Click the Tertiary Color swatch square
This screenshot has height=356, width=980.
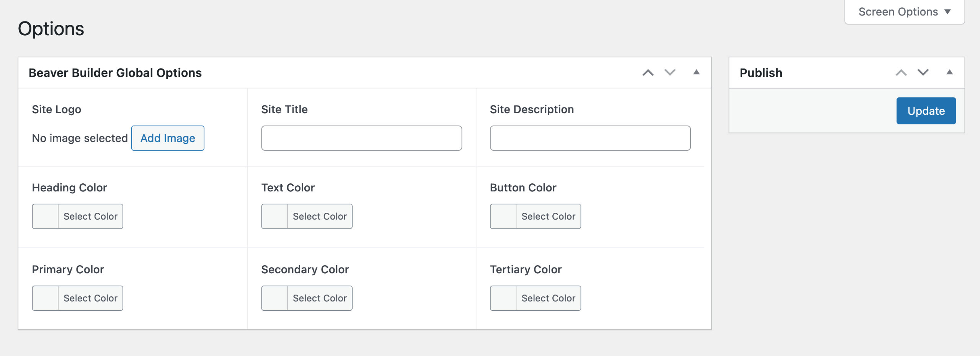click(x=504, y=298)
